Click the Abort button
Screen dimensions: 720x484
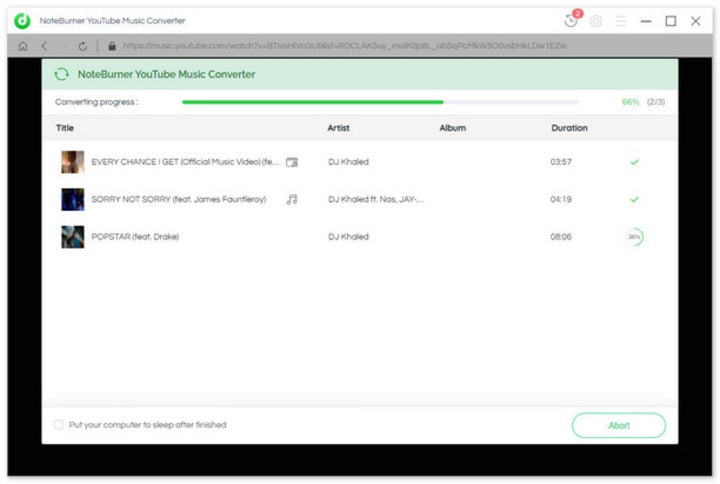(x=619, y=426)
